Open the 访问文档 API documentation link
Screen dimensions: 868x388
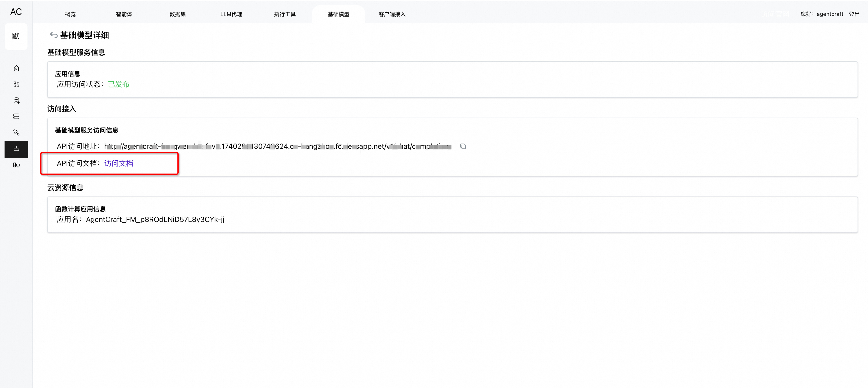[x=119, y=163]
